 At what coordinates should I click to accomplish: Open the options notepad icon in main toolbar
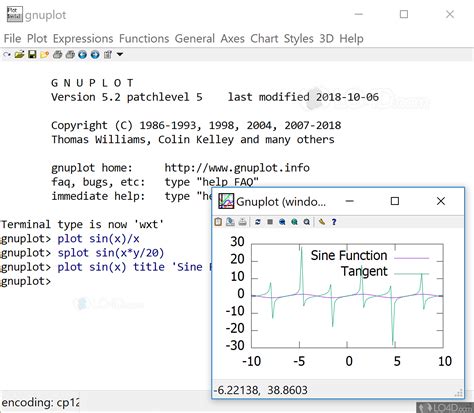pos(108,54)
